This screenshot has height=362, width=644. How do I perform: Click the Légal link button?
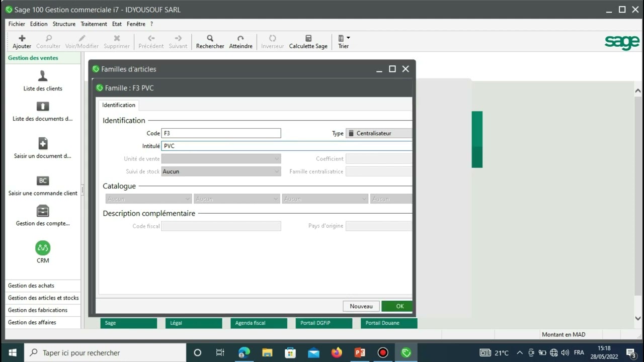[x=194, y=323]
